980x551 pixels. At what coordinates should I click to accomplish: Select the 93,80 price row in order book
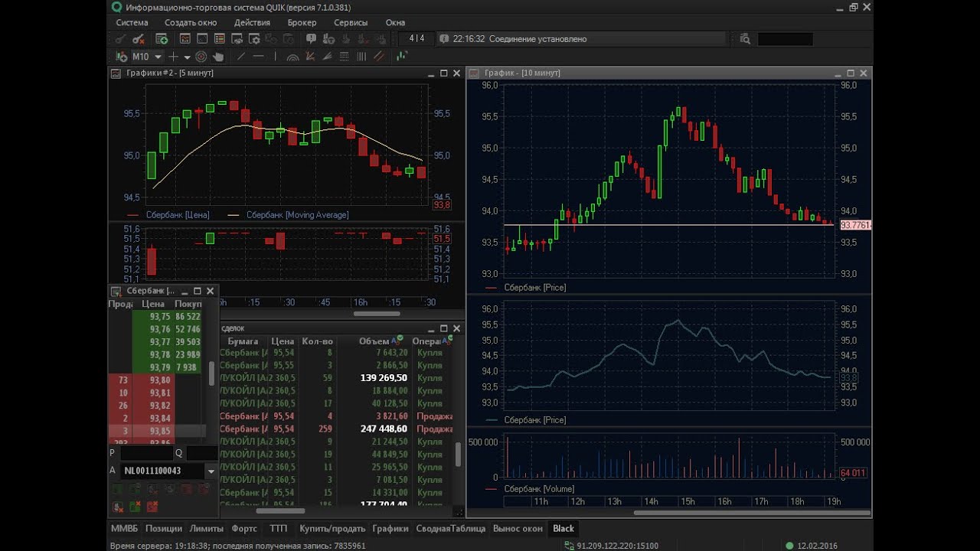(x=158, y=380)
